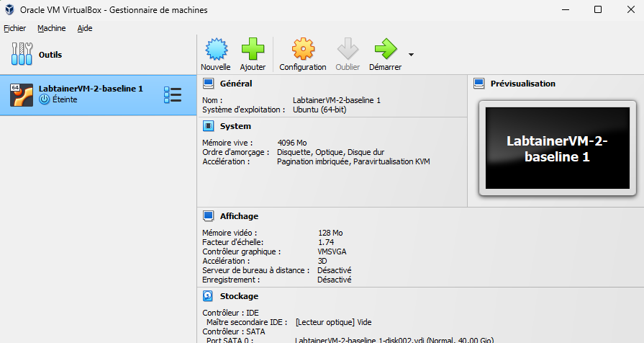Click the VM preview thumbnail
This screenshot has height=343, width=644.
[558, 148]
